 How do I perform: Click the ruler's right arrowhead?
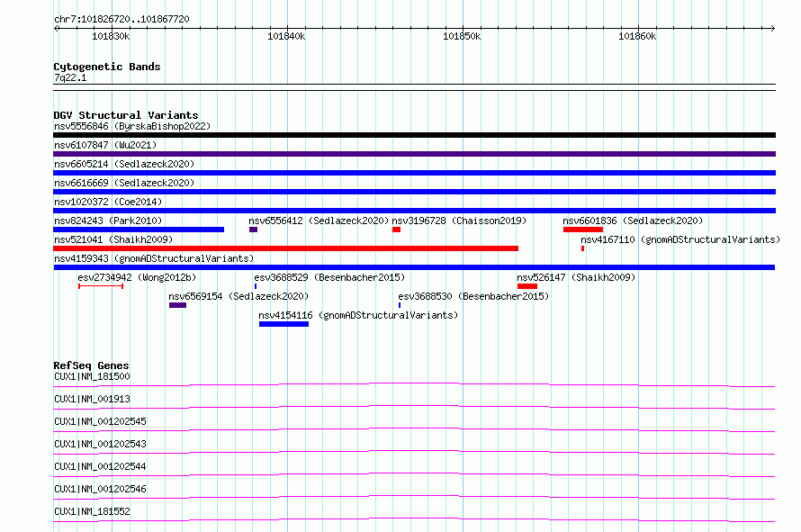coord(773,28)
